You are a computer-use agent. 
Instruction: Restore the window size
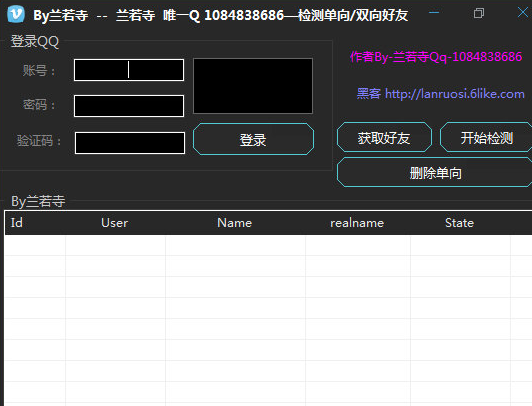[479, 13]
